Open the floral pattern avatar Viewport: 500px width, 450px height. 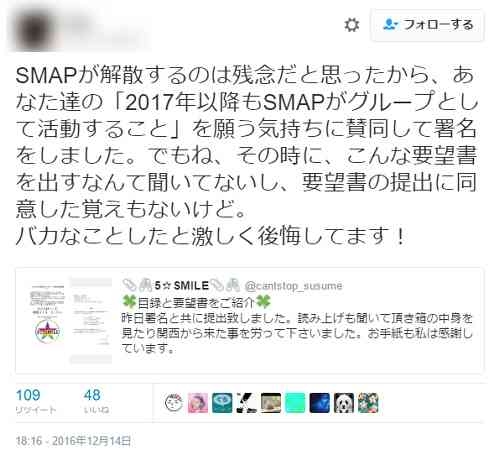click(368, 403)
